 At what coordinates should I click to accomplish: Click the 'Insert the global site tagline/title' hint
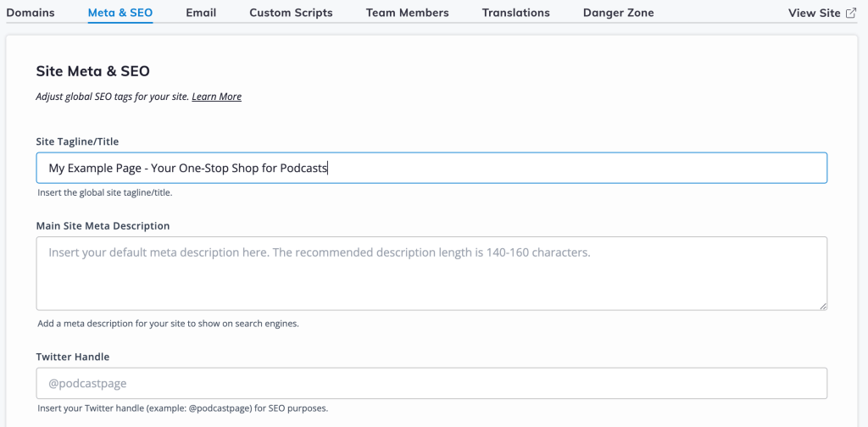click(104, 192)
